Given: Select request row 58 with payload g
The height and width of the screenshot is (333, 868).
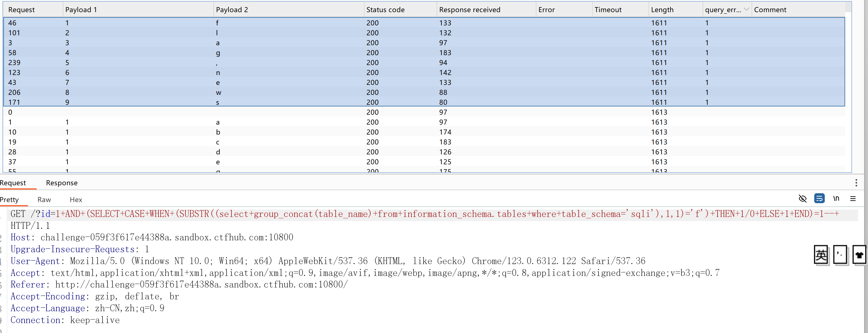Looking at the screenshot, I should pos(424,53).
